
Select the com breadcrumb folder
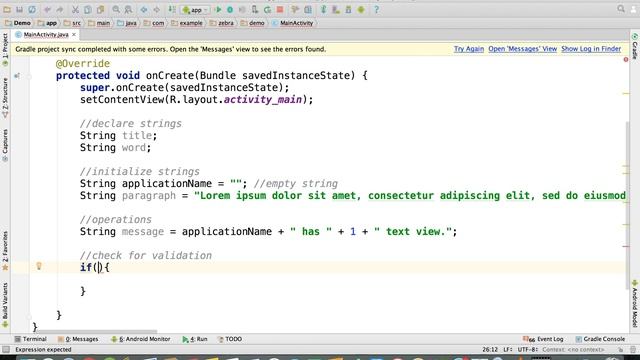154,23
